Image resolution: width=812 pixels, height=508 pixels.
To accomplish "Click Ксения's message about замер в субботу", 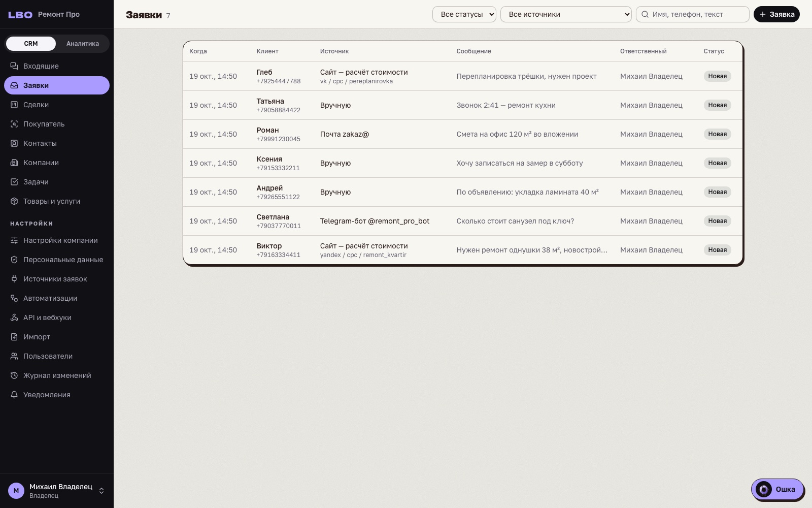I will pos(520,163).
